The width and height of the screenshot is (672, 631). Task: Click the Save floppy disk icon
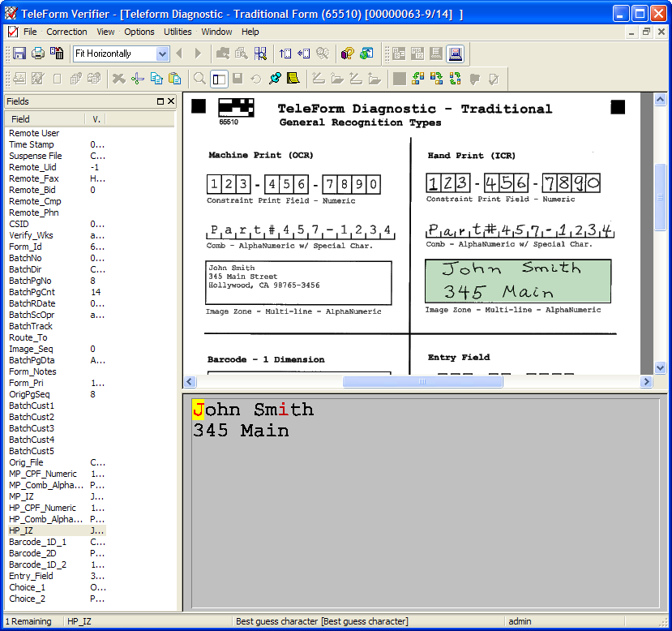(19, 54)
